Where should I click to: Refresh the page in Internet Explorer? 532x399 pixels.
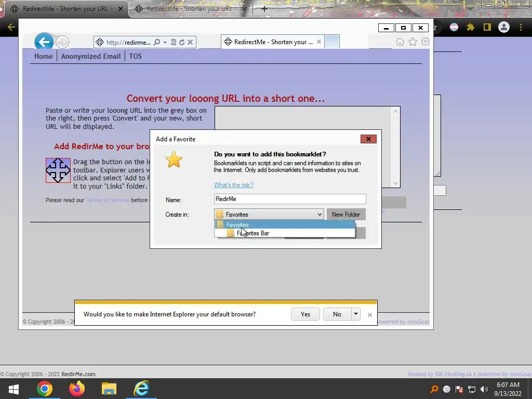182,42
